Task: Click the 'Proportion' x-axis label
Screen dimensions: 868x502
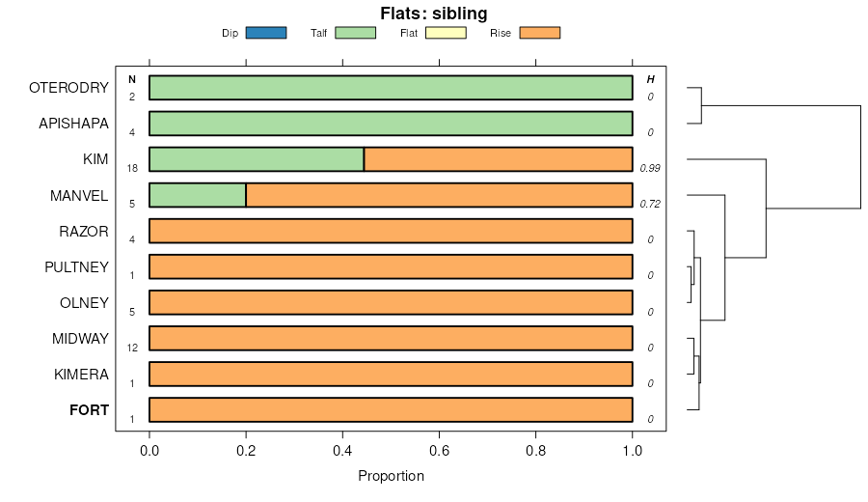Action: 391,476
